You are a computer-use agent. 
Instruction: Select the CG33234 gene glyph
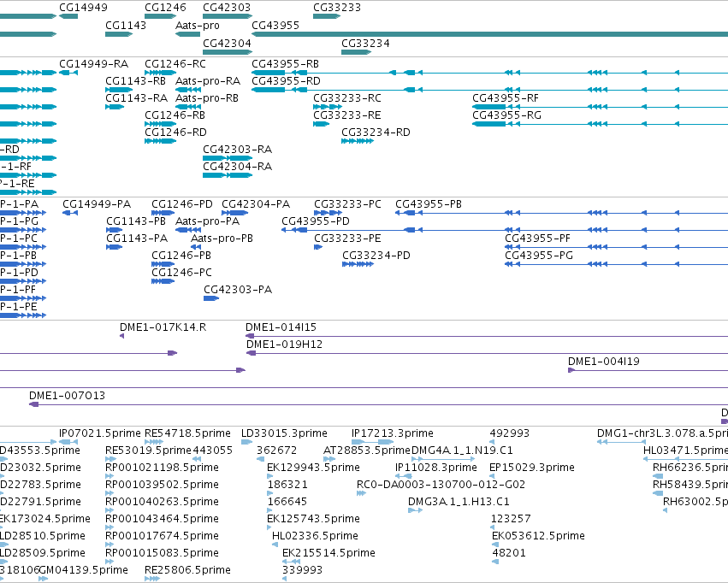point(356,52)
